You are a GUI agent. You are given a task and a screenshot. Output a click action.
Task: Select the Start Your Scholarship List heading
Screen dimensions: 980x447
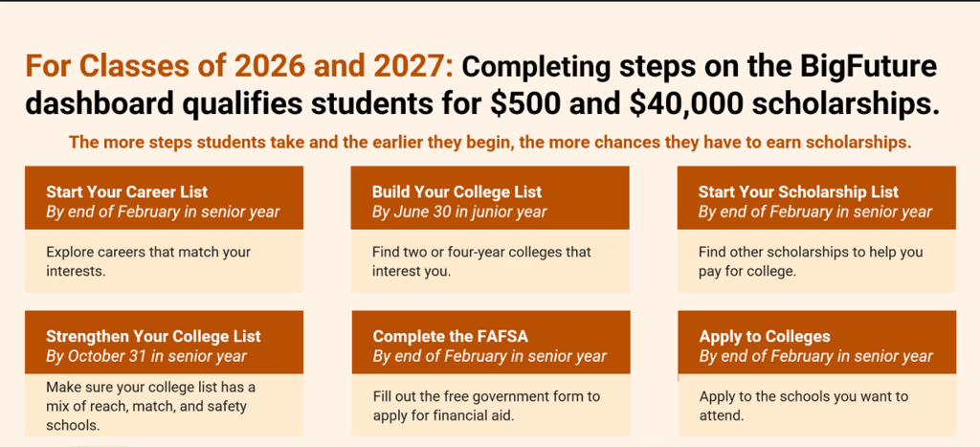[798, 192]
